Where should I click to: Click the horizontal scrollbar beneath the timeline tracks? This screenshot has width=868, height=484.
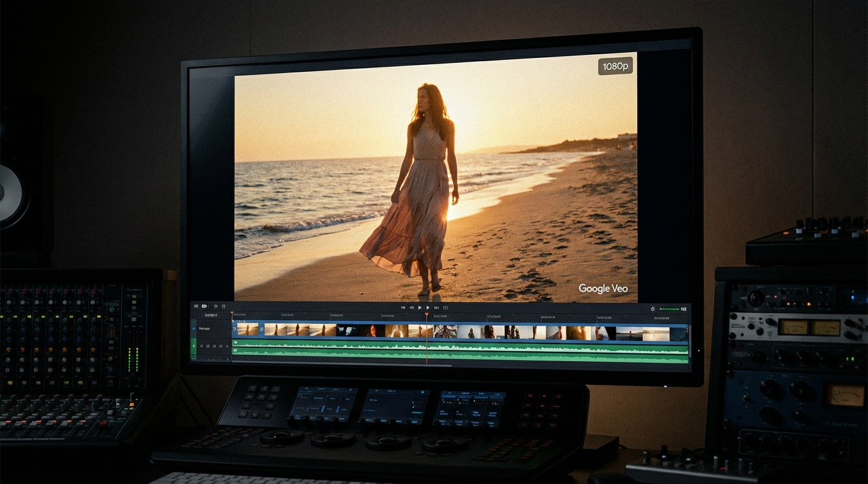(x=341, y=364)
